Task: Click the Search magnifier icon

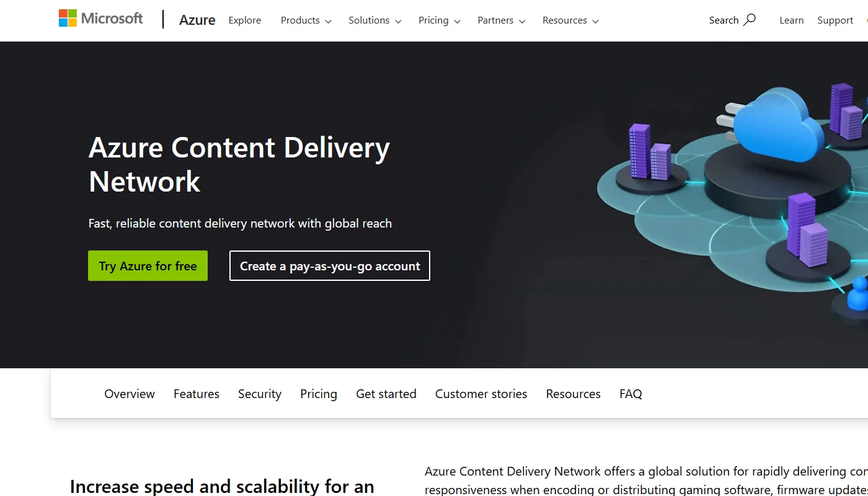Action: pyautogui.click(x=750, y=20)
